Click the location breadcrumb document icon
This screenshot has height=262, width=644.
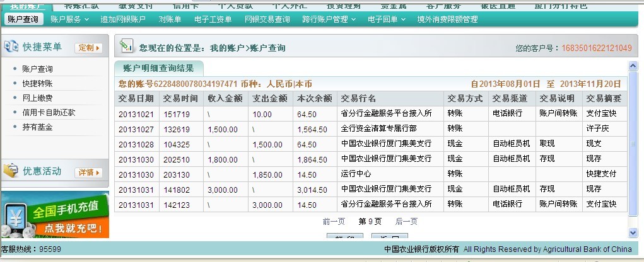(x=127, y=47)
